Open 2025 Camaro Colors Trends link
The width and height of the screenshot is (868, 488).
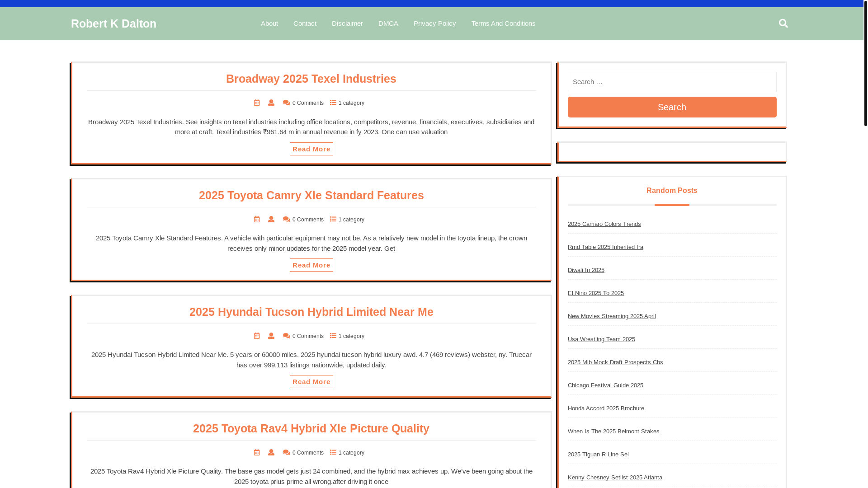[604, 224]
